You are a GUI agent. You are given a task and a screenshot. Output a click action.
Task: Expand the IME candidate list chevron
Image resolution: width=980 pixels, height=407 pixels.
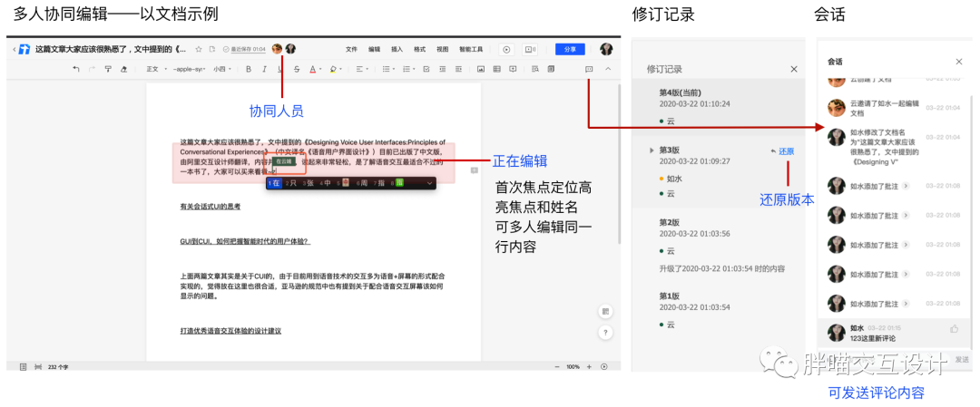(x=429, y=183)
